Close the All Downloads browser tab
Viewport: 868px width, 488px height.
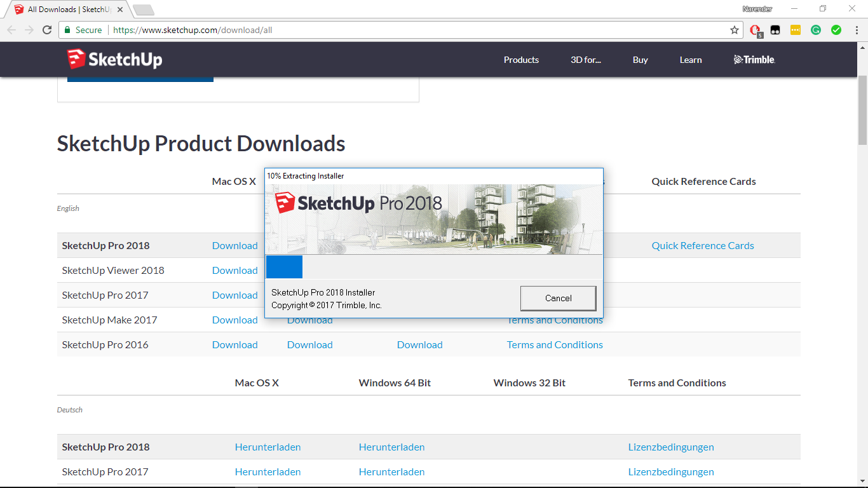click(120, 10)
